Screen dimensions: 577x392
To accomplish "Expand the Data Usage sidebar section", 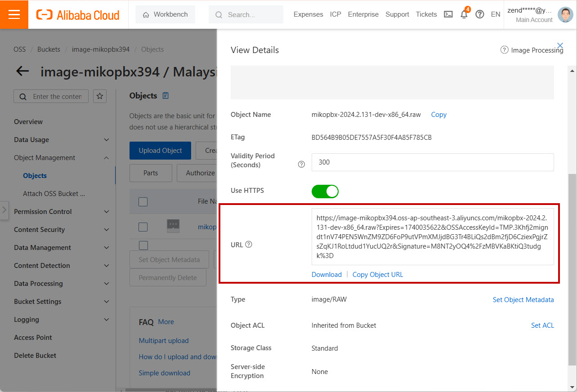I will click(106, 140).
